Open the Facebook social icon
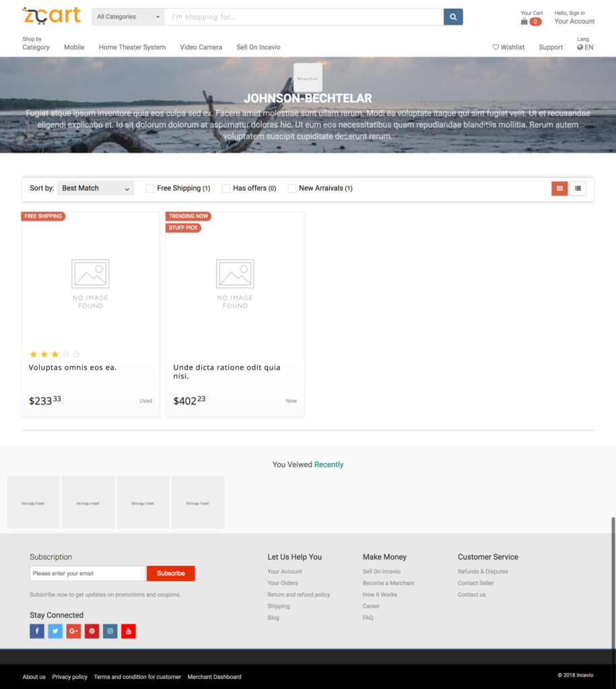 click(37, 631)
